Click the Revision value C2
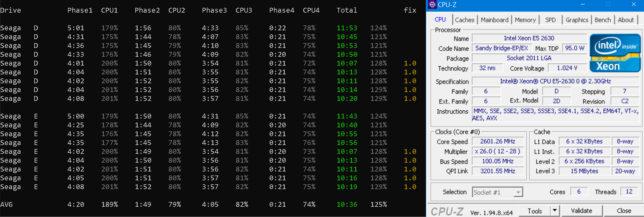Viewport: 644px width, 217px height. click(625, 101)
